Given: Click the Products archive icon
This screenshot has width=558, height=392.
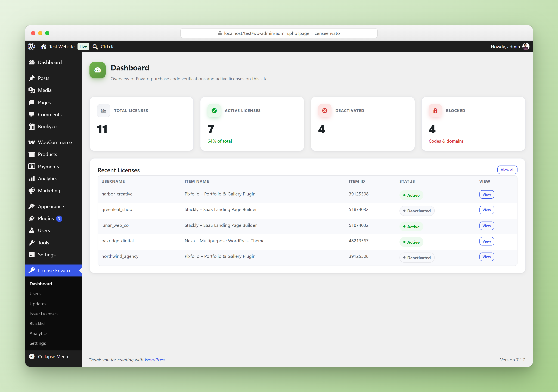Looking at the screenshot, I should pos(32,154).
